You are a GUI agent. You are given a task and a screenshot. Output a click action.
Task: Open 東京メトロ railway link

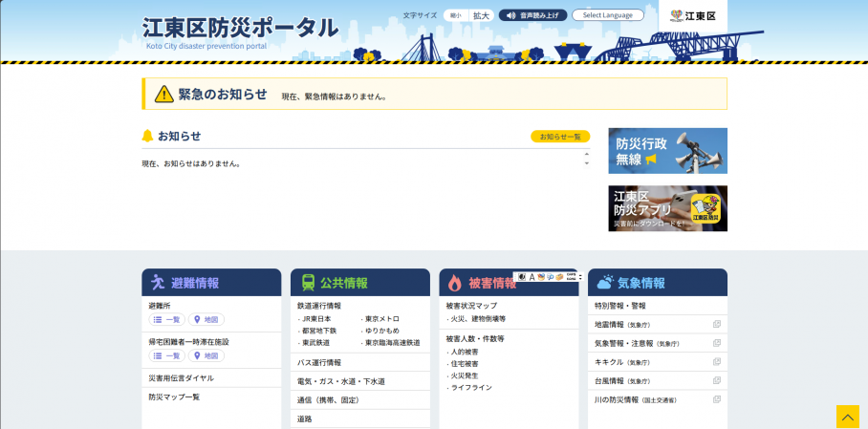click(380, 319)
